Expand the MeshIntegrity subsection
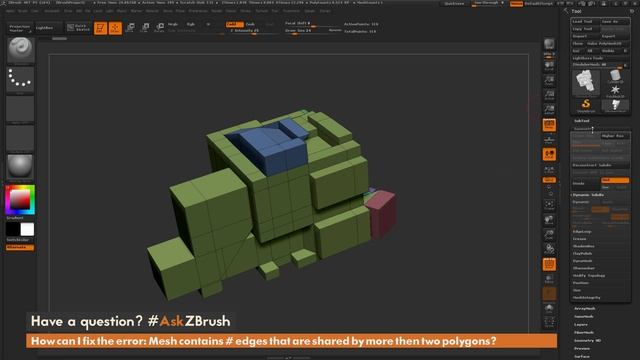 [x=587, y=298]
